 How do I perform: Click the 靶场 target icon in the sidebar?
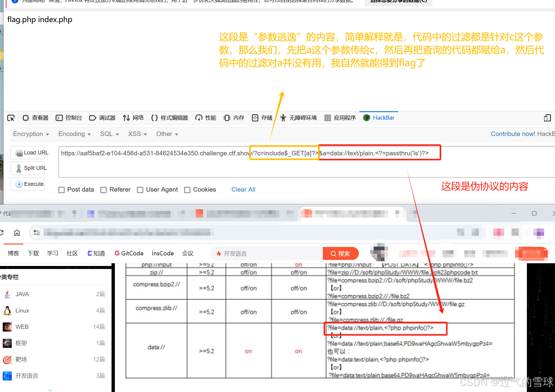[7, 360]
